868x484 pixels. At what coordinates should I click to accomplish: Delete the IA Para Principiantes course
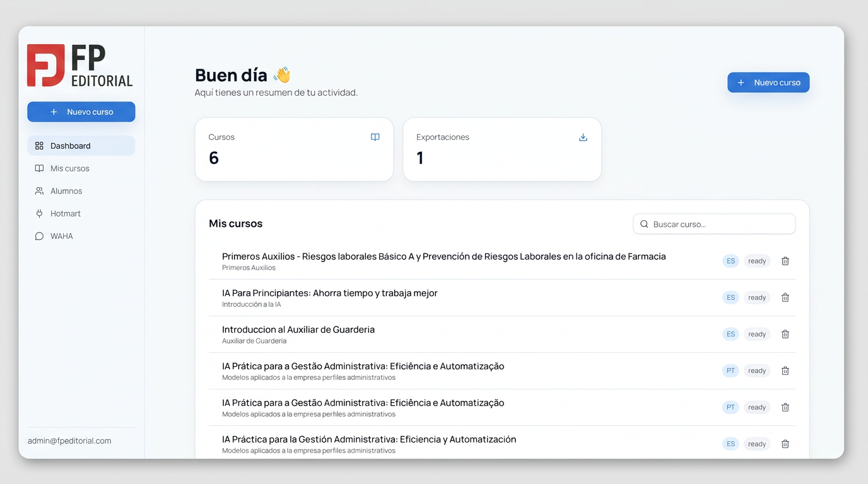coord(785,297)
